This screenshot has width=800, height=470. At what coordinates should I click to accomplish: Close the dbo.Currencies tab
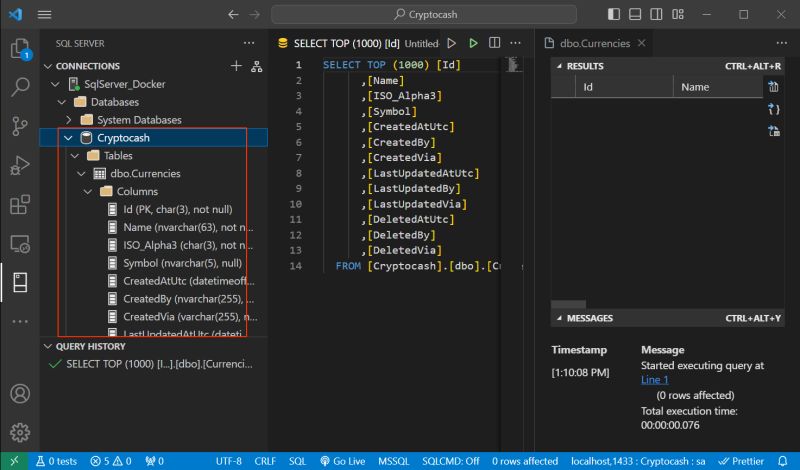point(642,43)
